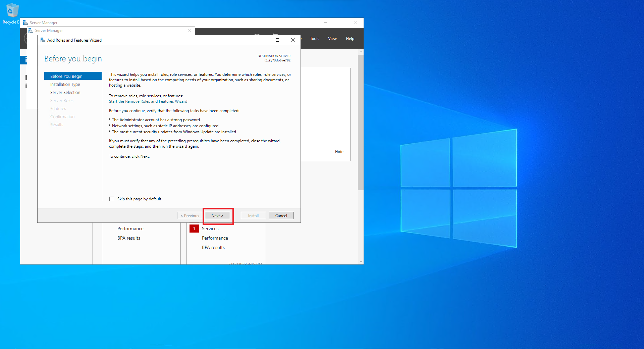
Task: Open Performance in the left server tile
Action: click(x=130, y=229)
